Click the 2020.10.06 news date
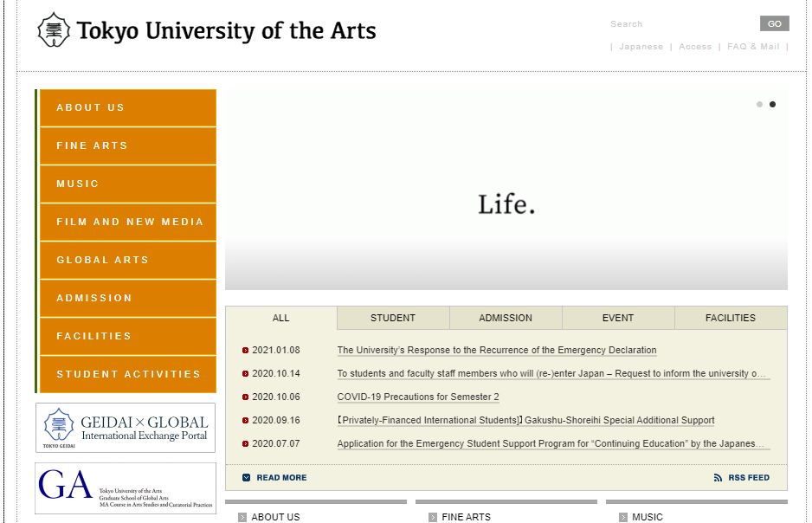812x523 pixels. click(276, 397)
